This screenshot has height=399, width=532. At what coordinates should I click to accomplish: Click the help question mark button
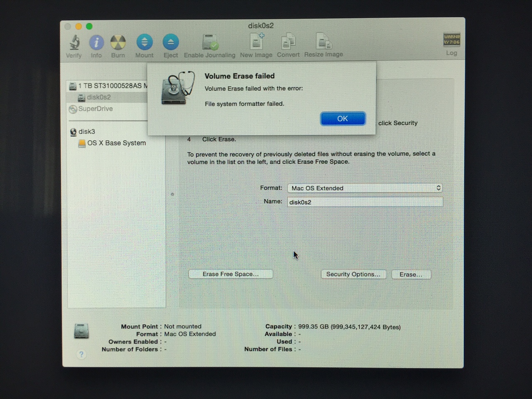pos(81,354)
